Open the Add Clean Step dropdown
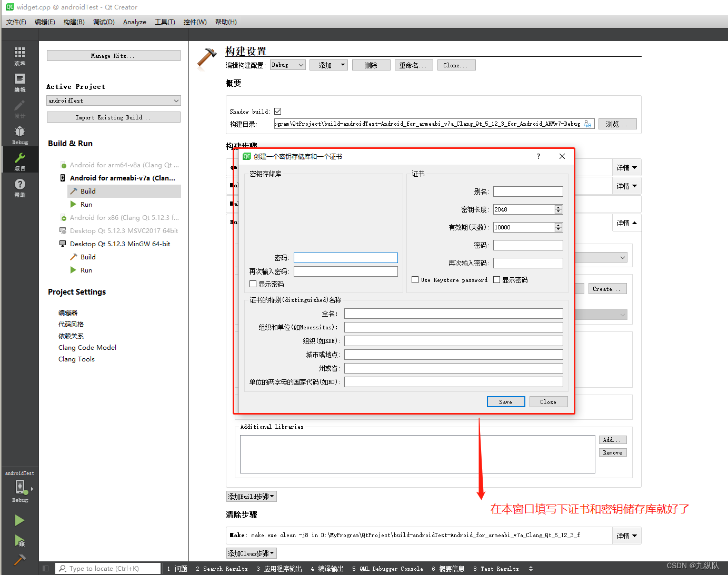This screenshot has width=728, height=575. pos(251,553)
